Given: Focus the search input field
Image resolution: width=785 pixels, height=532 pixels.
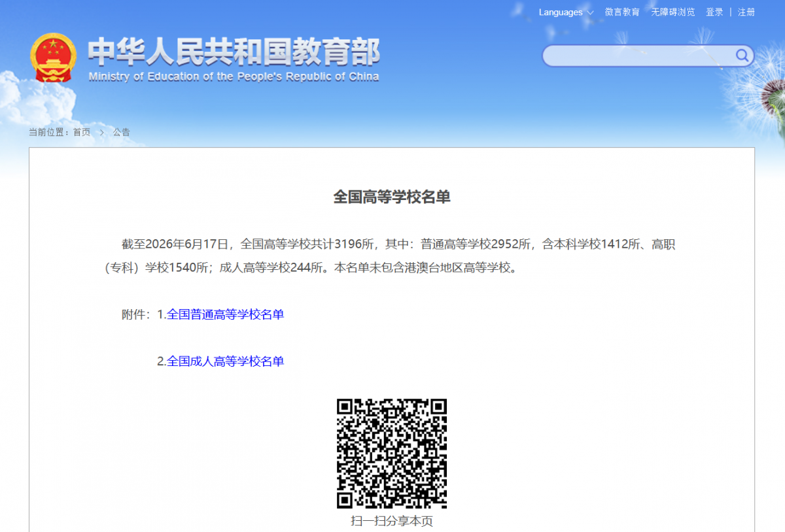Looking at the screenshot, I should click(x=640, y=56).
